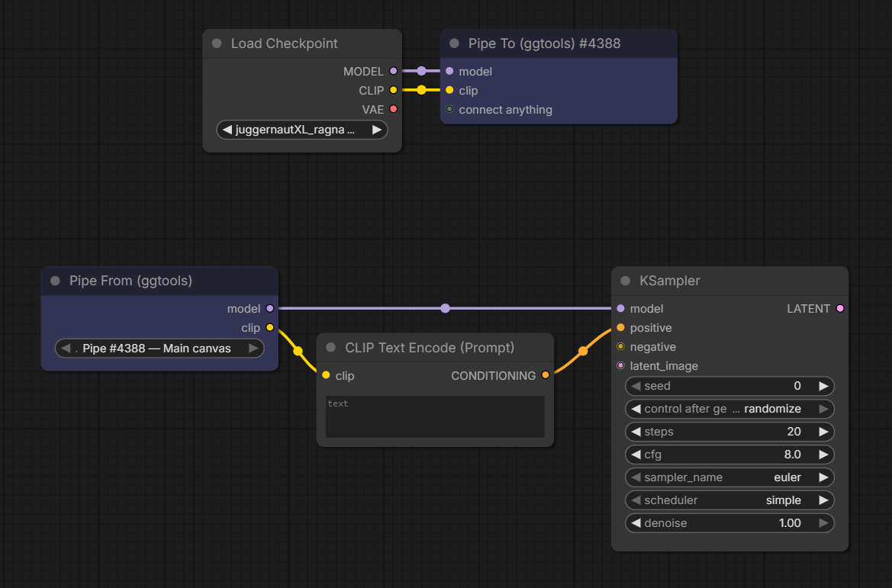Select previous checkpoint with left arrow

[x=227, y=130]
